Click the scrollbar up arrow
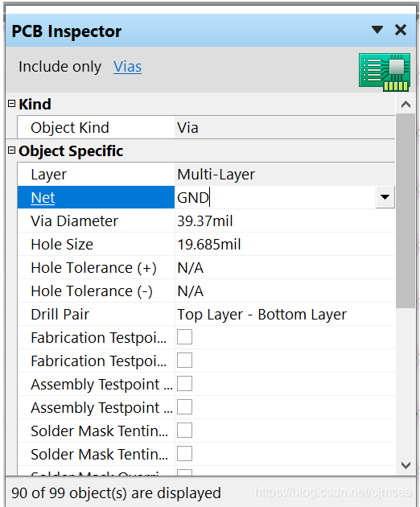This screenshot has height=507, width=420. click(406, 105)
